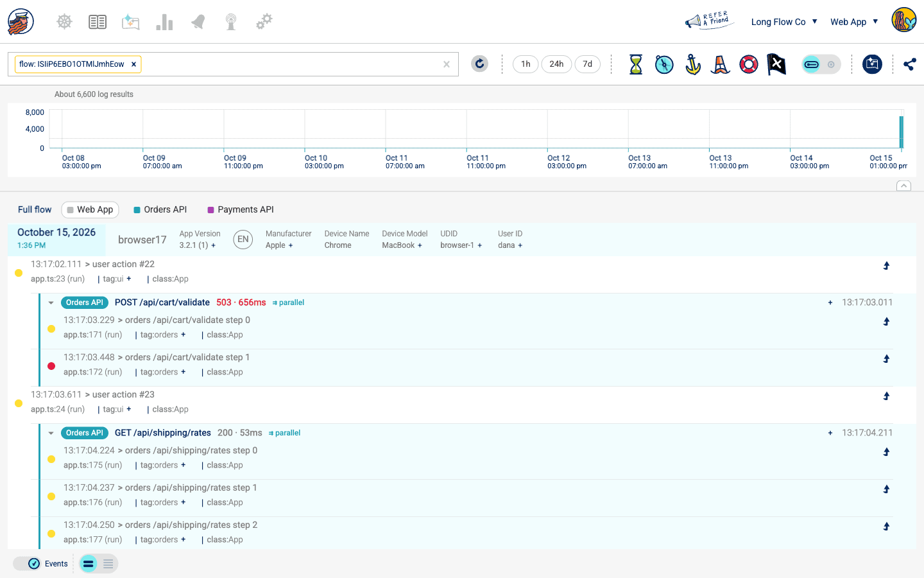
Task: Open the gears settings icon
Action: 264,22
